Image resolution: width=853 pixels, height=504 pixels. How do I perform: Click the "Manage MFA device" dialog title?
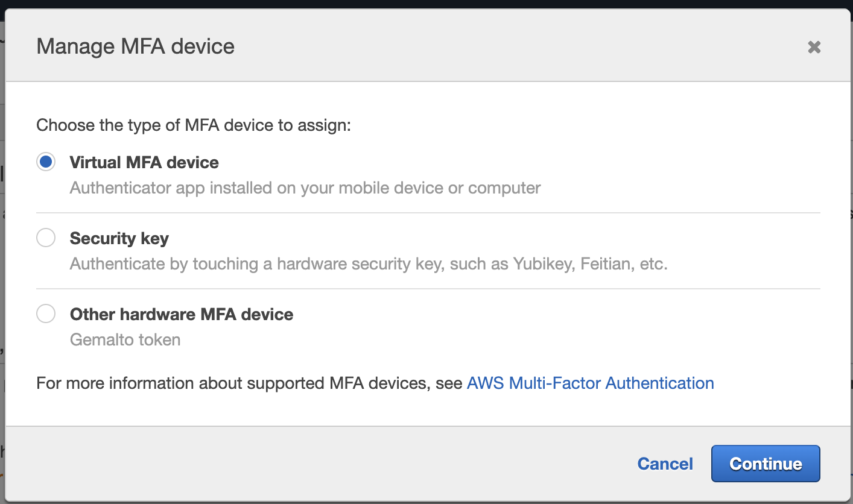(136, 46)
